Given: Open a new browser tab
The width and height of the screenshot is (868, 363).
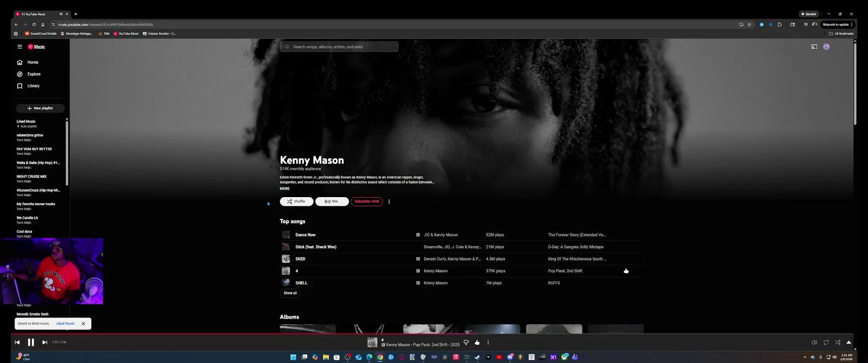Looking at the screenshot, I should pyautogui.click(x=76, y=14).
